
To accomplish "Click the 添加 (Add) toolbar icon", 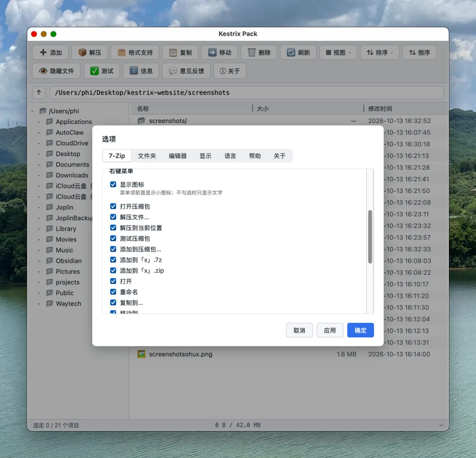I will click(x=43, y=52).
